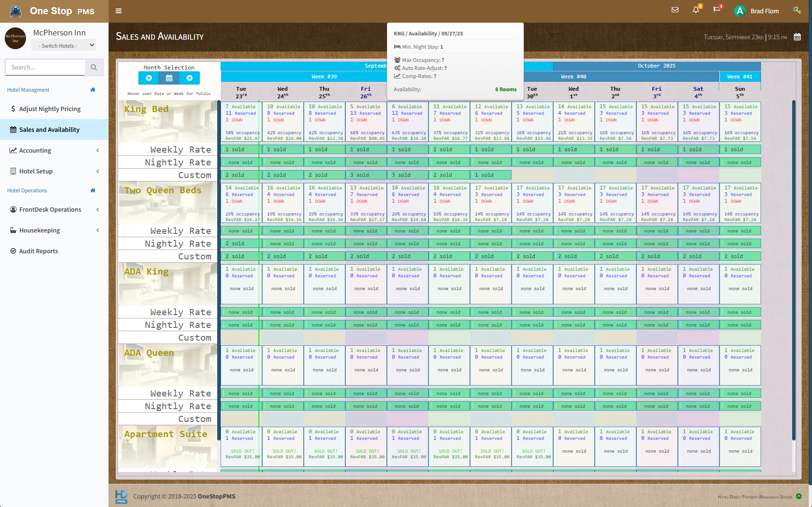Click the hamburger menu icon in header

(119, 11)
